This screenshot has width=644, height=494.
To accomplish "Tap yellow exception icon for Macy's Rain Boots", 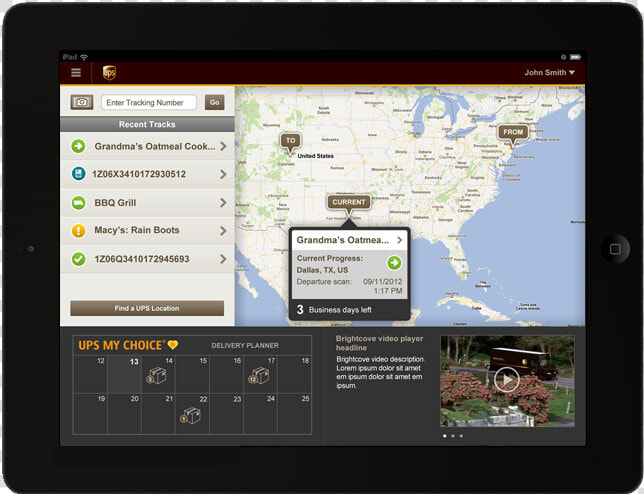I will coord(78,230).
